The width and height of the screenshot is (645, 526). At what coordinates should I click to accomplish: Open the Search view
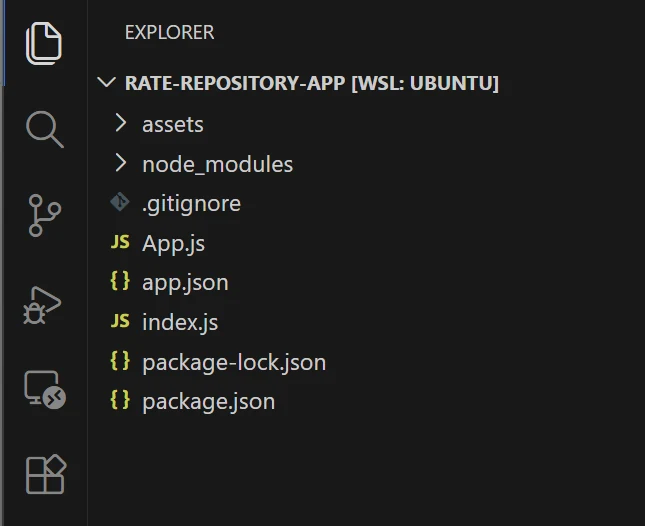44,129
